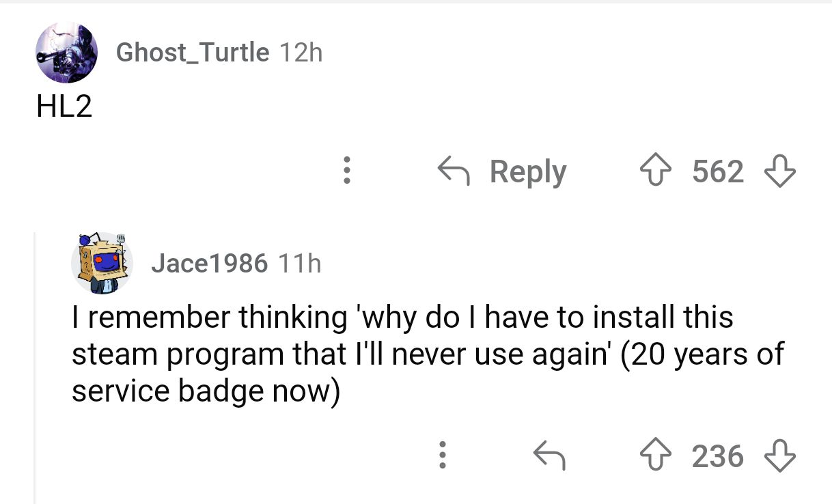Open Jace1986's robot avatar
The width and height of the screenshot is (832, 504).
102,263
